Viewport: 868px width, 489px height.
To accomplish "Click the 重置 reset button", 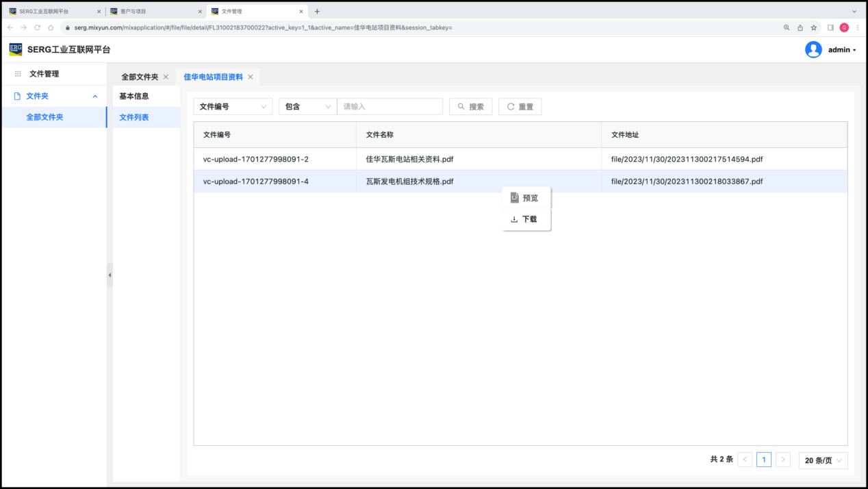I will (520, 107).
